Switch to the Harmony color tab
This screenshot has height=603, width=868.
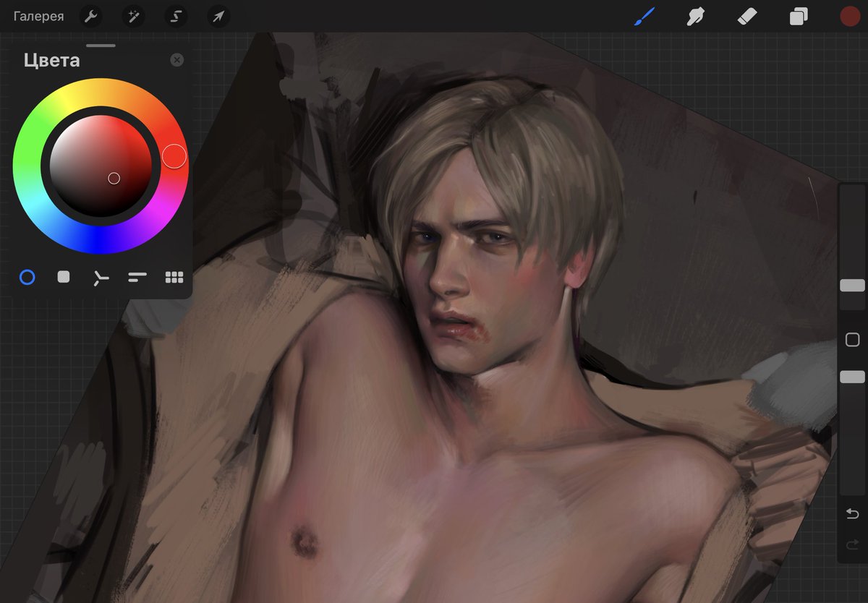[101, 277]
